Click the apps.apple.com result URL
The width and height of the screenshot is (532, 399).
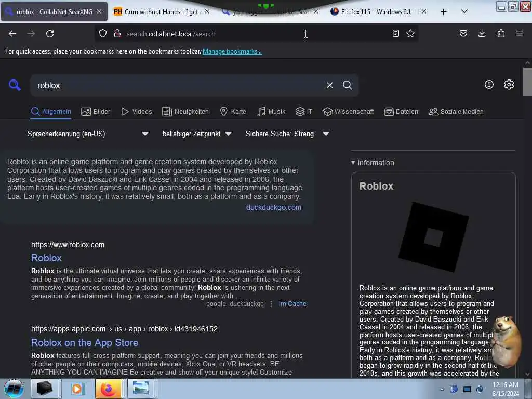click(x=124, y=329)
